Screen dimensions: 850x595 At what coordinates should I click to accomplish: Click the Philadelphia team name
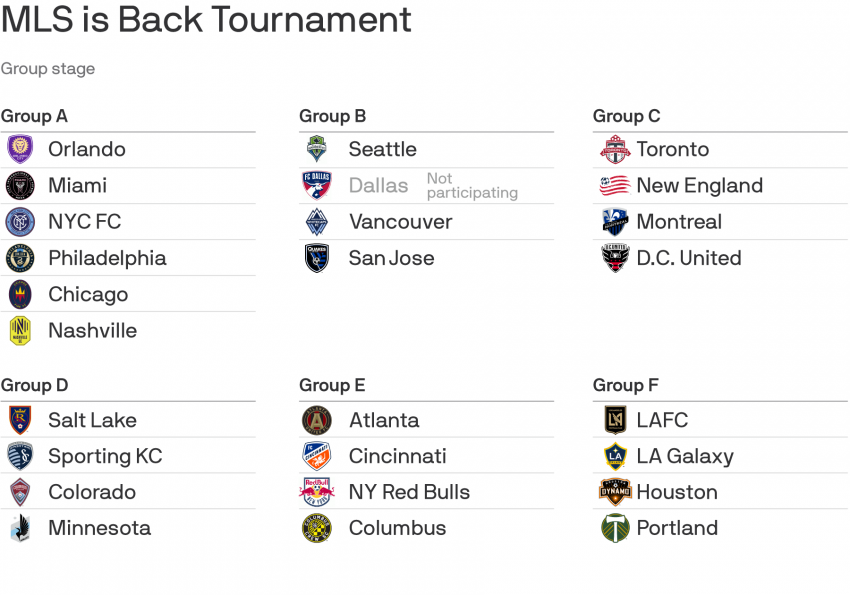[x=107, y=258]
